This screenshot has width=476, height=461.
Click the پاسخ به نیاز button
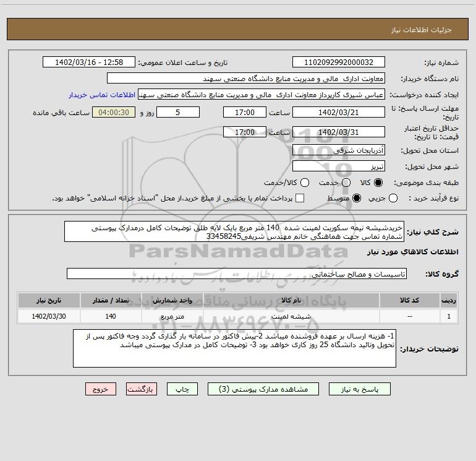pos(360,389)
